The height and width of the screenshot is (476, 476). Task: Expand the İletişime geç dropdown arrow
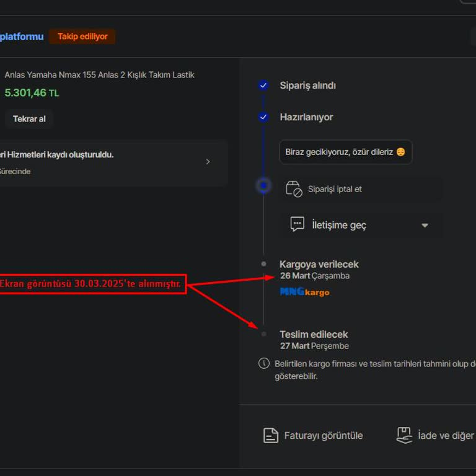pos(425,226)
